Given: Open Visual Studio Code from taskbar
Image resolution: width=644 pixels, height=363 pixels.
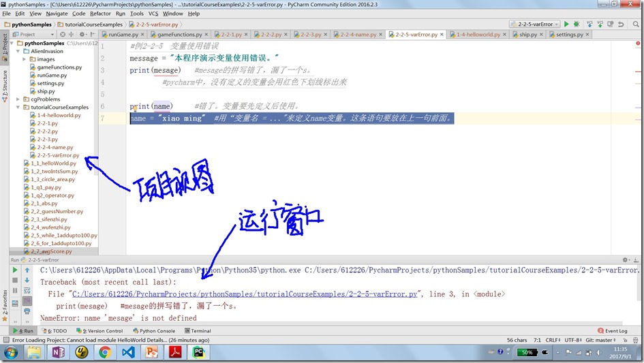Looking at the screenshot, I should [128, 352].
